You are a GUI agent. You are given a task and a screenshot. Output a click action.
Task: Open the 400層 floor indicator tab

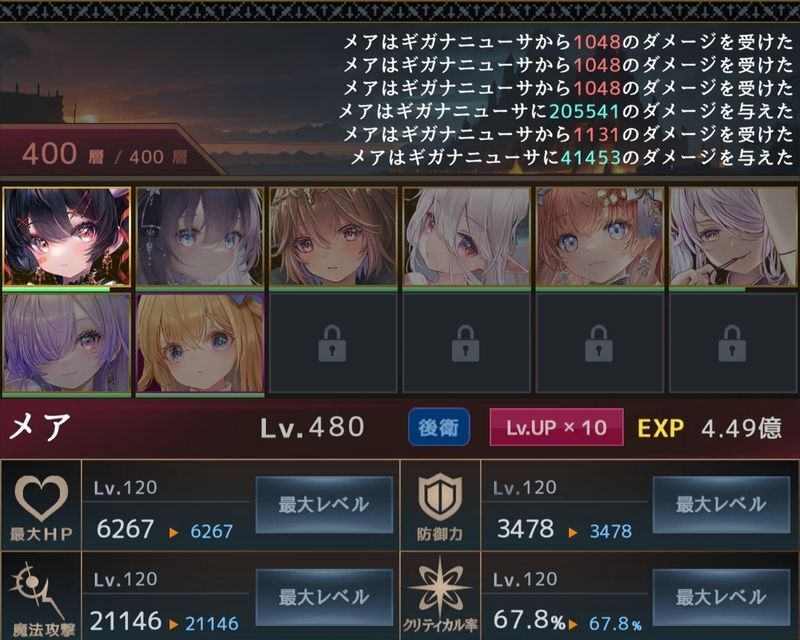(105, 153)
